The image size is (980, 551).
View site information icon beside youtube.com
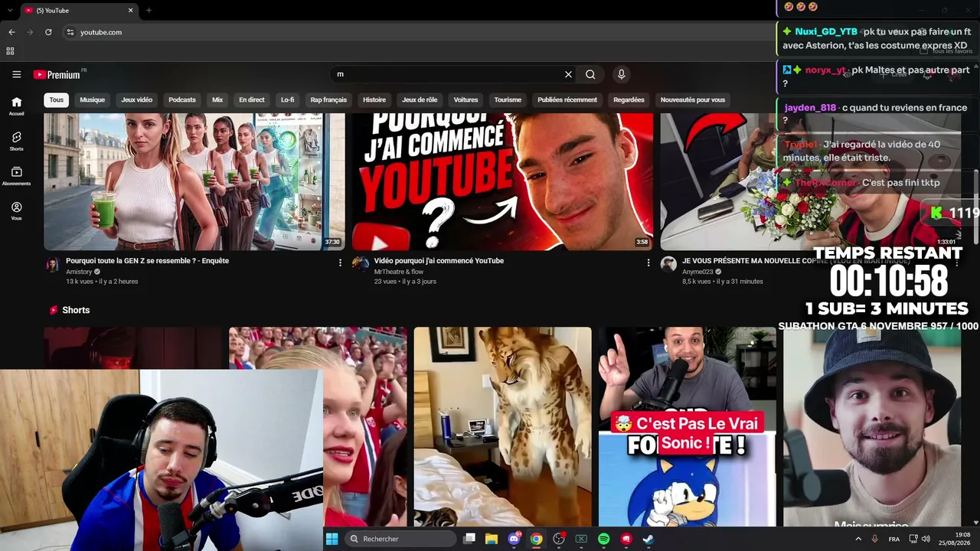70,32
